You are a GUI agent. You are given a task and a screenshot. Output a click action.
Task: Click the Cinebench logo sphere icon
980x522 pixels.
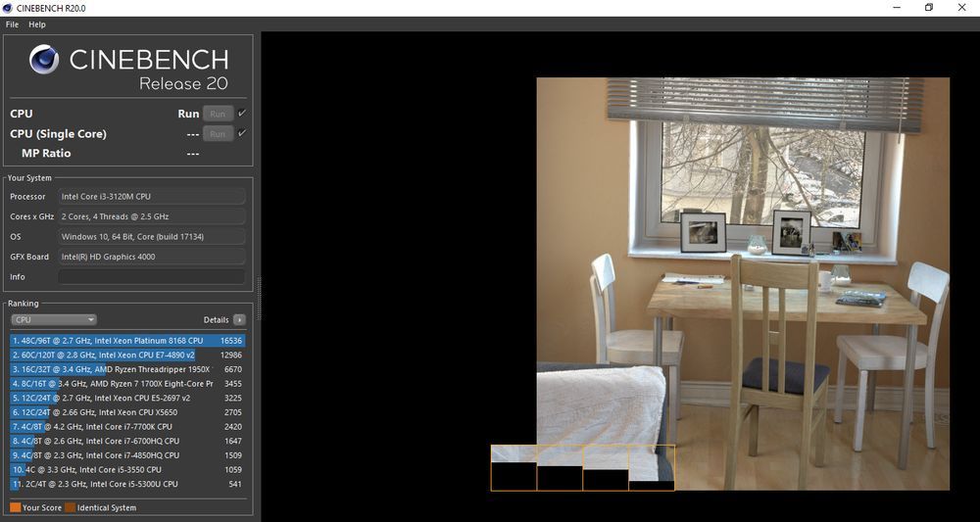click(44, 60)
